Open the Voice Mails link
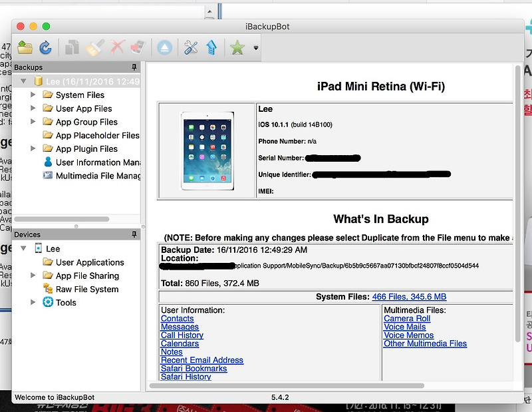Screen dimensions: 532x412 pos(405,327)
